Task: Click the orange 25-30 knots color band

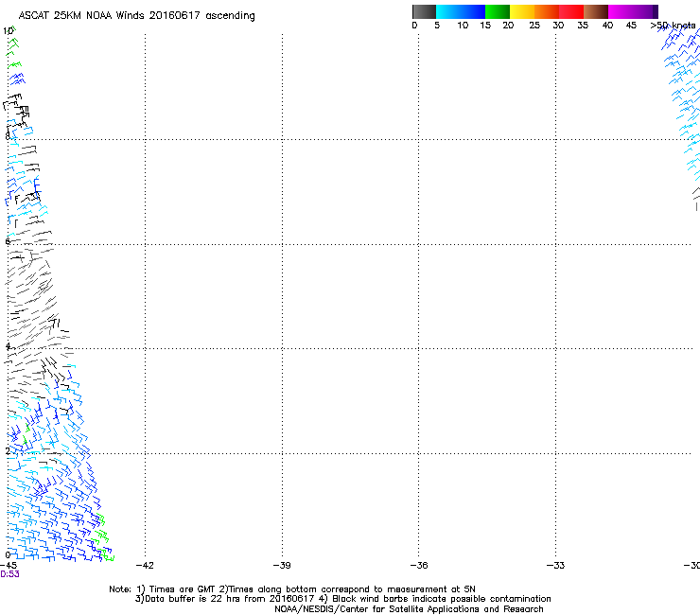Action: click(547, 11)
